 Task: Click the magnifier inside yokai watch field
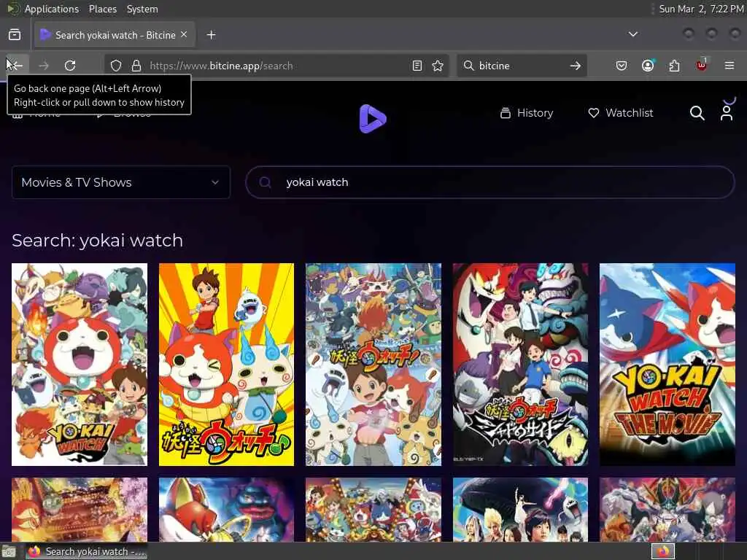(x=266, y=182)
